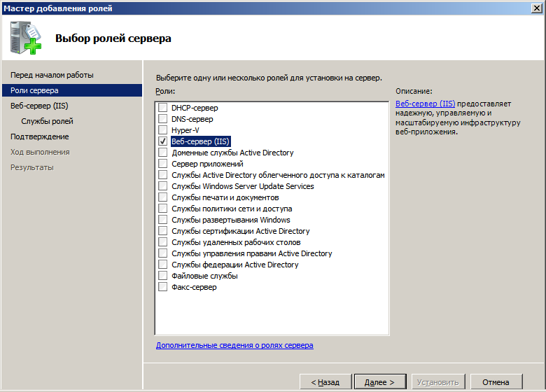This screenshot has height=392, width=546.
Task: Enable the Факс-сервер checkbox
Action: [x=162, y=287]
